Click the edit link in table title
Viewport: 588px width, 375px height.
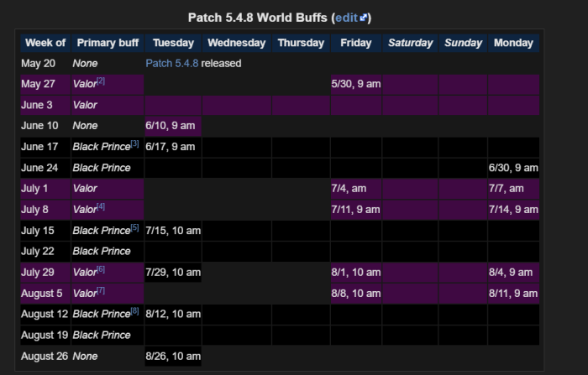346,17
